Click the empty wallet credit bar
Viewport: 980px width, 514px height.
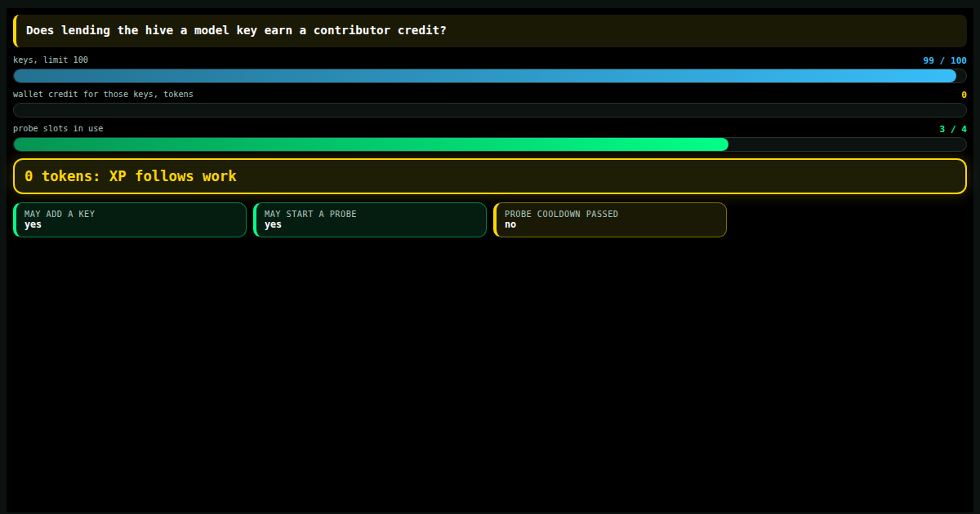(490, 110)
